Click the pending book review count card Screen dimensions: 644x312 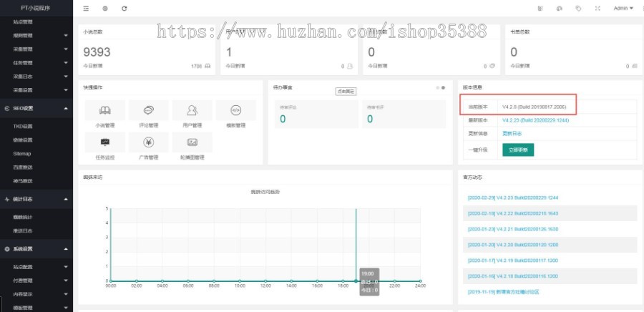(x=404, y=114)
